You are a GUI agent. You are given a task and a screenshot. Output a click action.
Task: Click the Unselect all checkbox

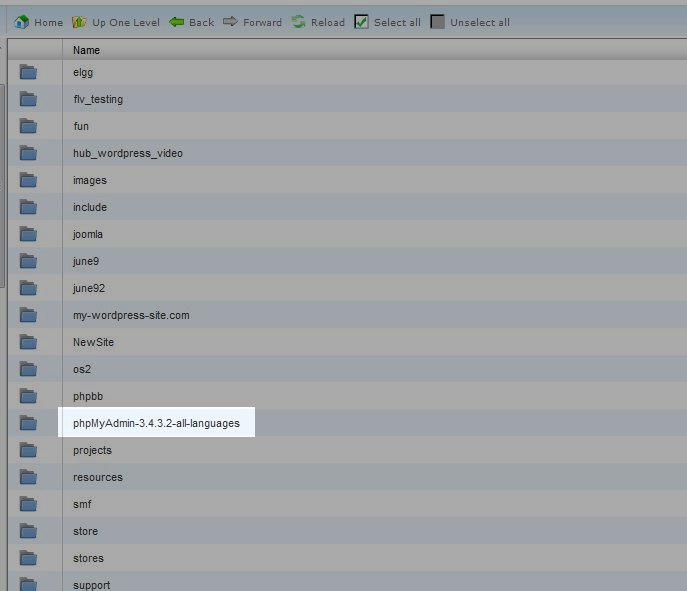[438, 22]
